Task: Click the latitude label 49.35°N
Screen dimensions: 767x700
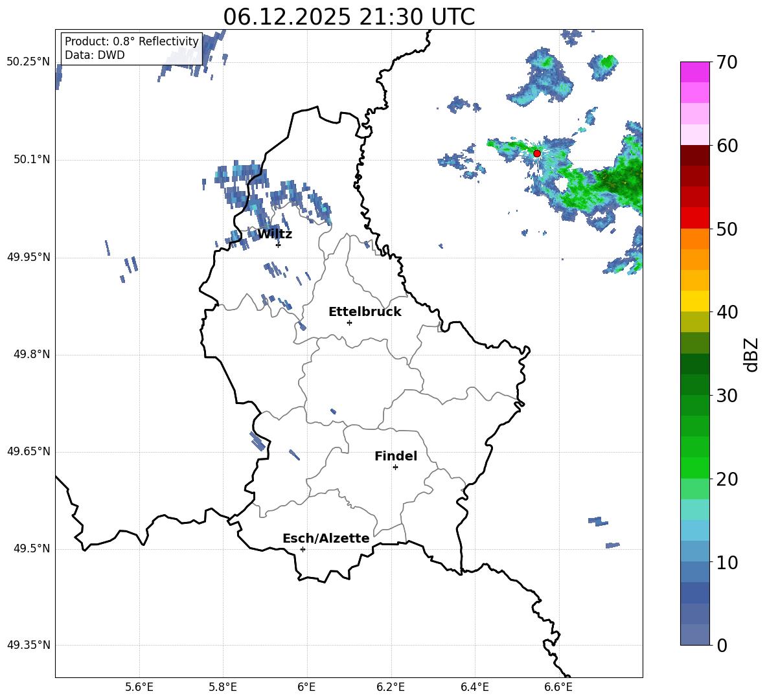Action: (29, 645)
